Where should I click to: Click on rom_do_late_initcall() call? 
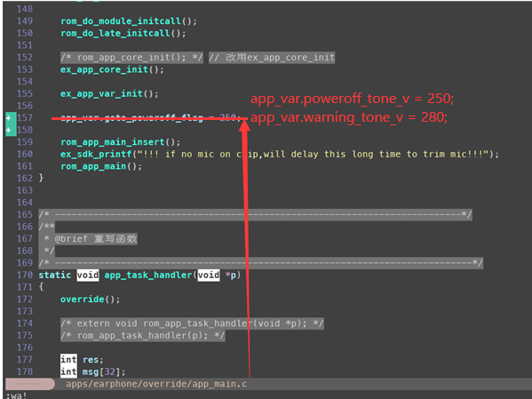coord(123,33)
